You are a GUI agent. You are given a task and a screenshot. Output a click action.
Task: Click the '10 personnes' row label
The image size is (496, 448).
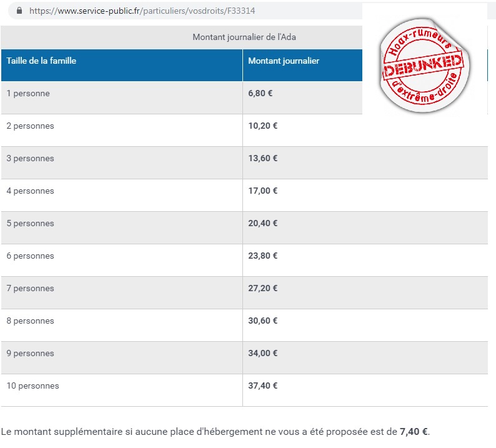(x=32, y=386)
